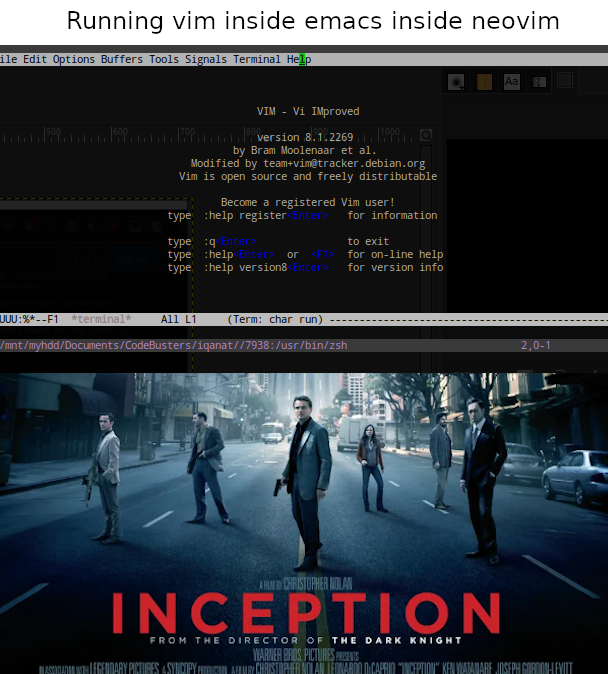Click the meme heading 'Running vim inside emacs inside neovim'

point(313,21)
